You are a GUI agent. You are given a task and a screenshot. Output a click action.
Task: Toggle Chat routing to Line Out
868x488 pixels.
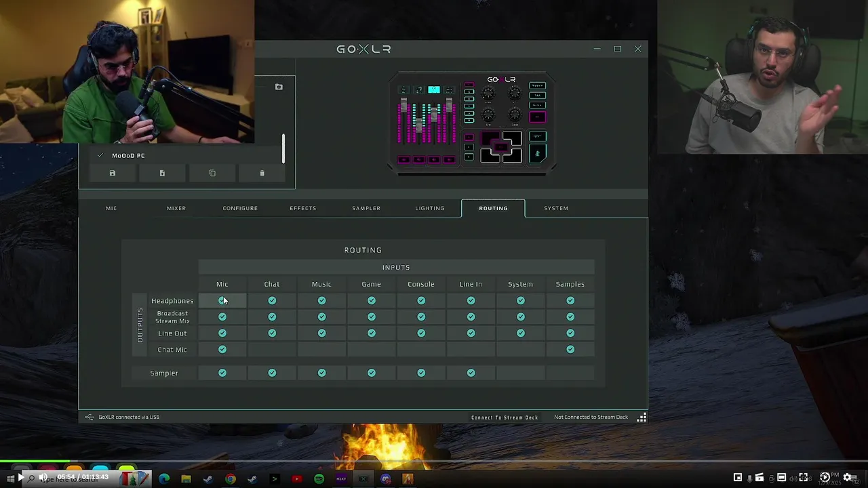(x=272, y=333)
